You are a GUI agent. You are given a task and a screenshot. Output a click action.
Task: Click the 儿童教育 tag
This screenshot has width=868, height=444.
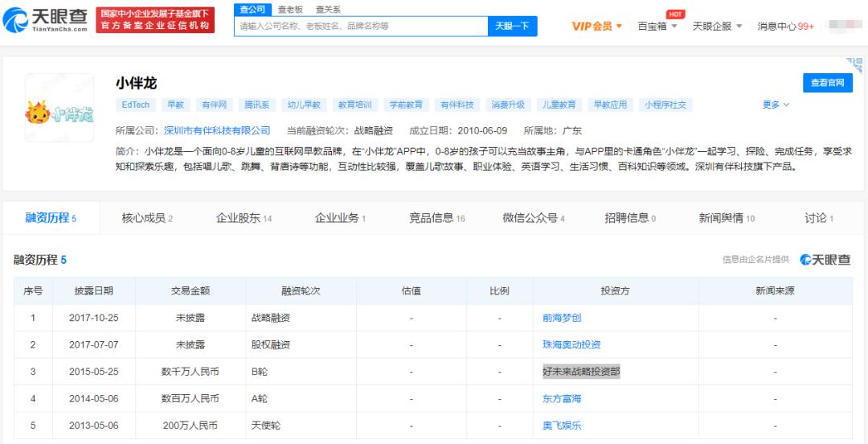click(559, 105)
